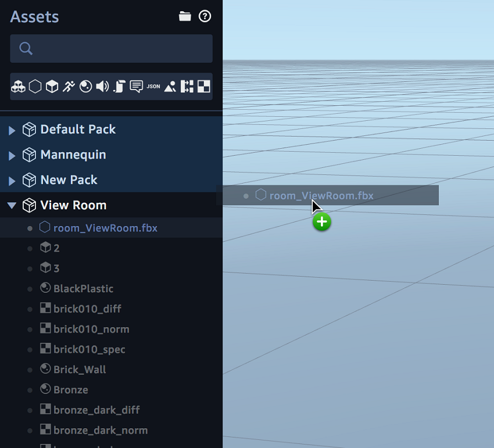Collapse the View Room pack arrow
The image size is (494, 448).
click(12, 205)
